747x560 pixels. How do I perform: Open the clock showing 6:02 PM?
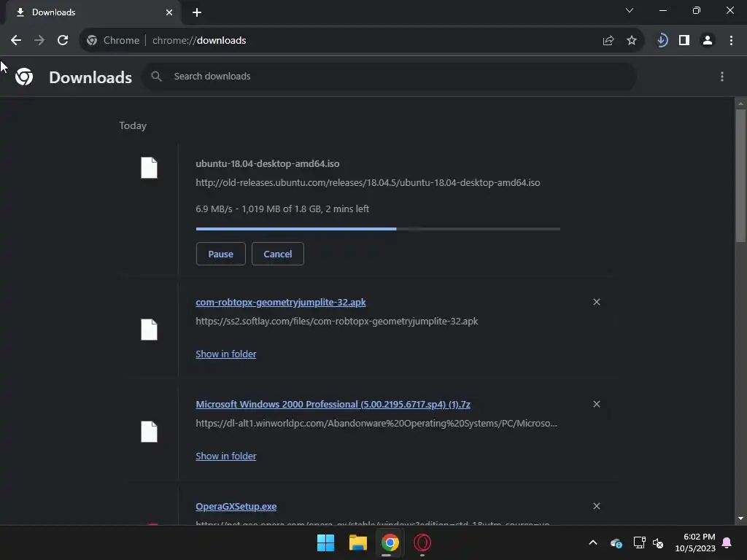[x=695, y=542]
